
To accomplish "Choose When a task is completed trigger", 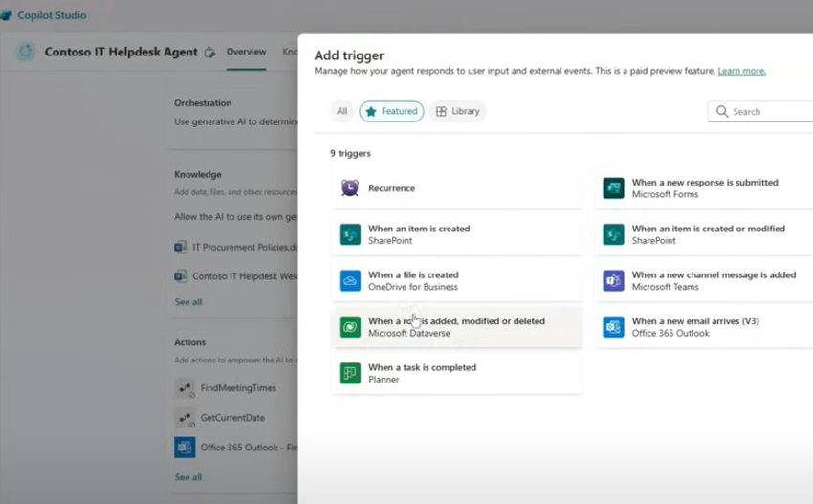I will [x=457, y=373].
